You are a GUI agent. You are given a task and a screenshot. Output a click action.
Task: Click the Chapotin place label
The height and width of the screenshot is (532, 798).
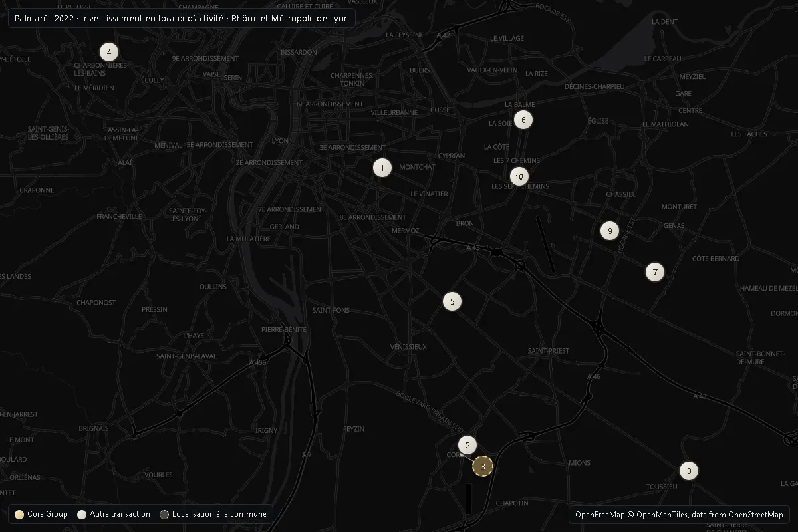[x=512, y=504]
